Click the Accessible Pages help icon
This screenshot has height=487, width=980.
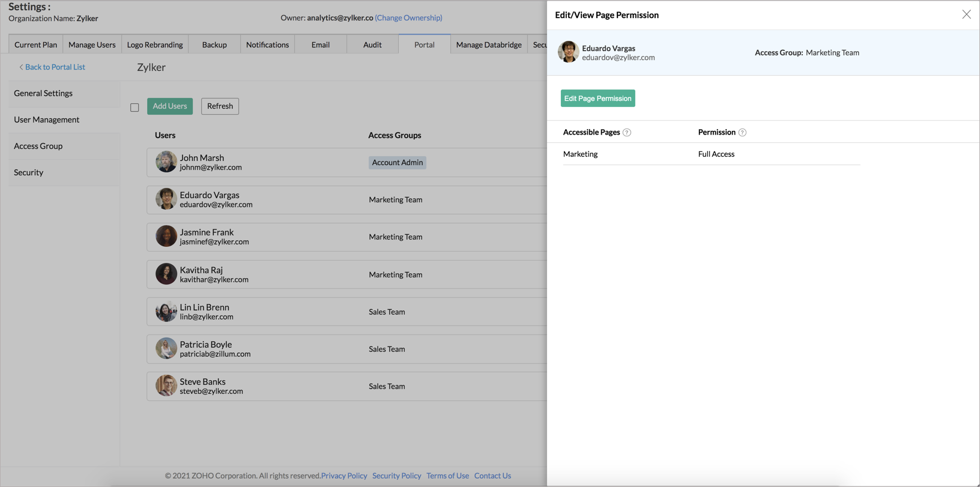[627, 133]
